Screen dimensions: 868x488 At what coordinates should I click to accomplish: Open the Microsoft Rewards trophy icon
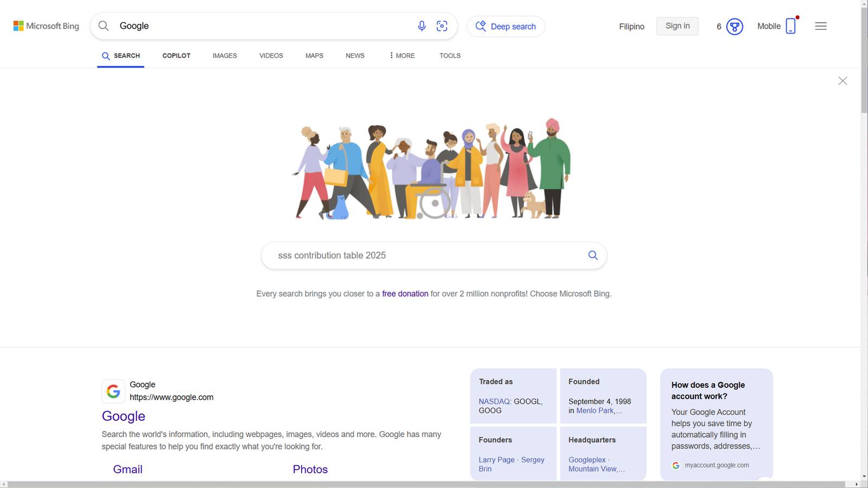735,26
